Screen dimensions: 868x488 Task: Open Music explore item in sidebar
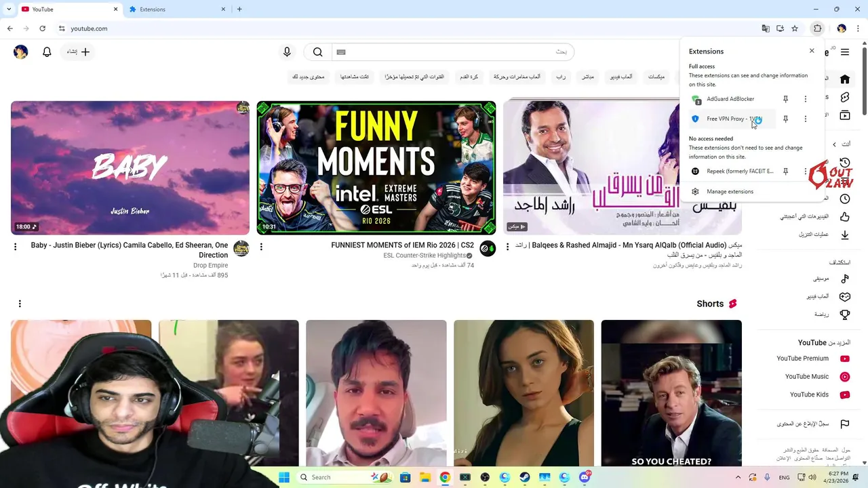coord(831,279)
